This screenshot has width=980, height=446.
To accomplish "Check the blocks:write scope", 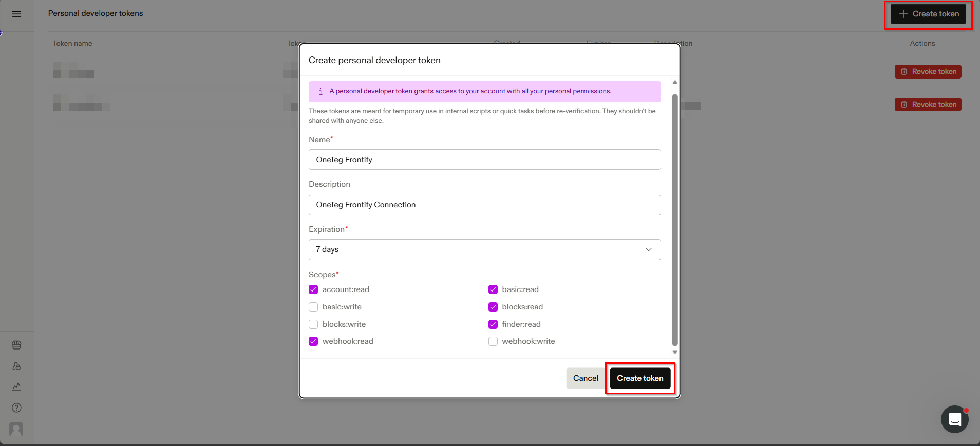I will click(313, 324).
